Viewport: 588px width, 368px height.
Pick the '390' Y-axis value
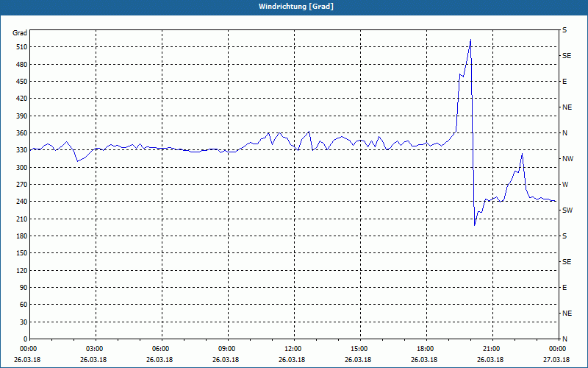21,116
